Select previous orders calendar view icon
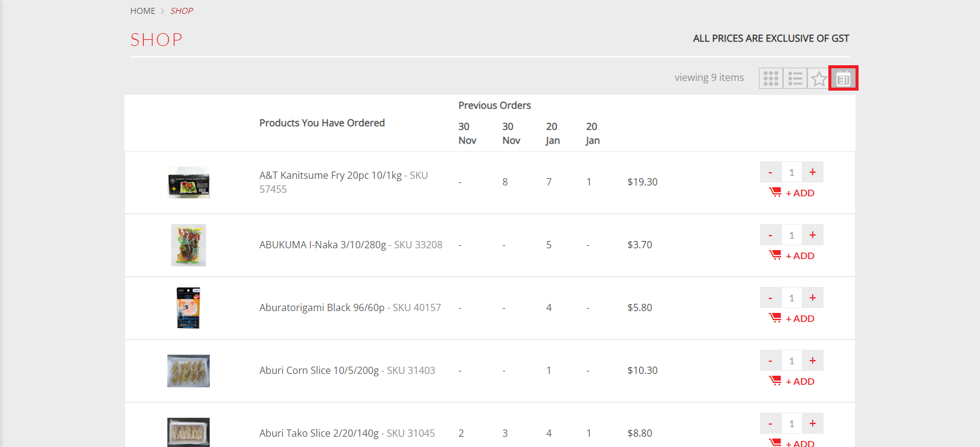Viewport: 980px width, 447px height. point(843,79)
